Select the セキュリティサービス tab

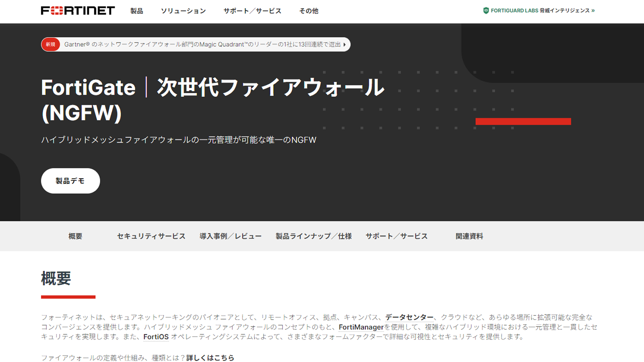click(151, 236)
